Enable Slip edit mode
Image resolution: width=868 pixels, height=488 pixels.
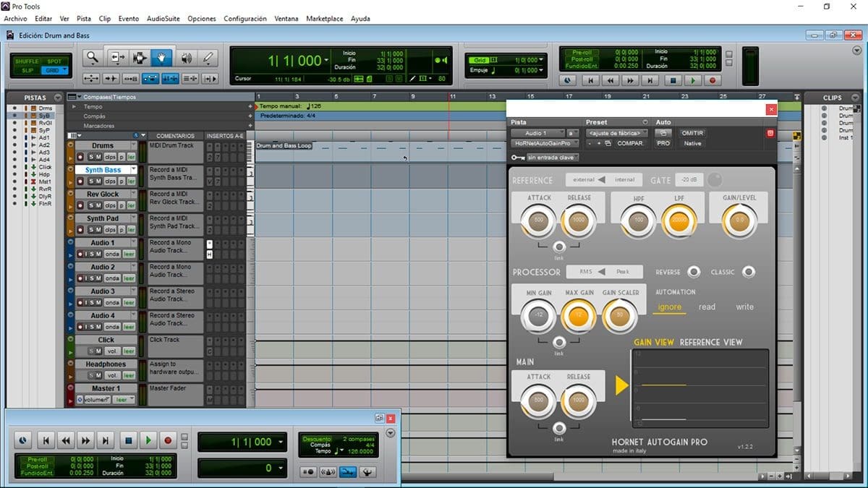click(27, 70)
